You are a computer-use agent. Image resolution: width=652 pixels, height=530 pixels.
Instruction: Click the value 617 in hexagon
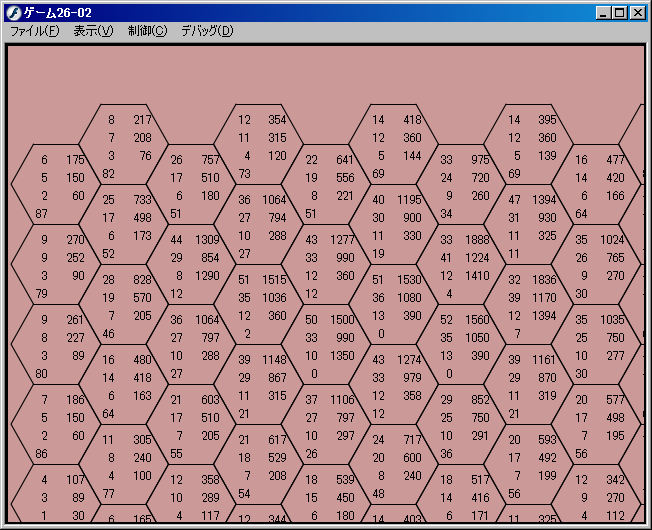pyautogui.click(x=277, y=440)
